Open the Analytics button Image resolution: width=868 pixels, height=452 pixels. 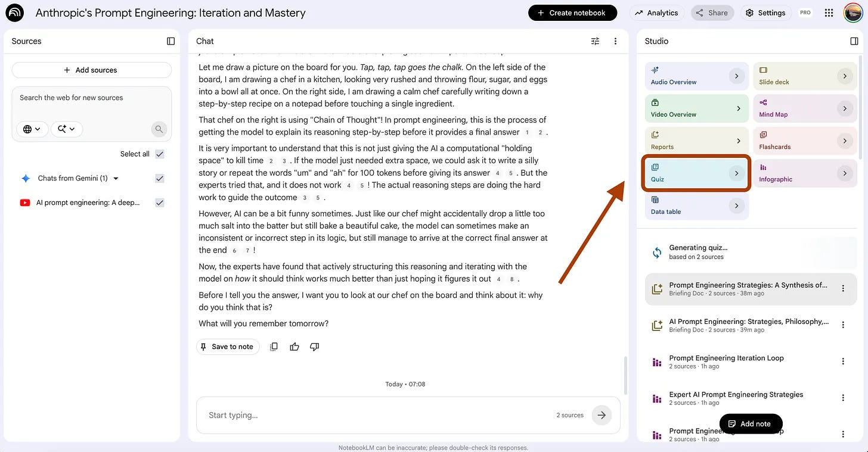pos(656,13)
